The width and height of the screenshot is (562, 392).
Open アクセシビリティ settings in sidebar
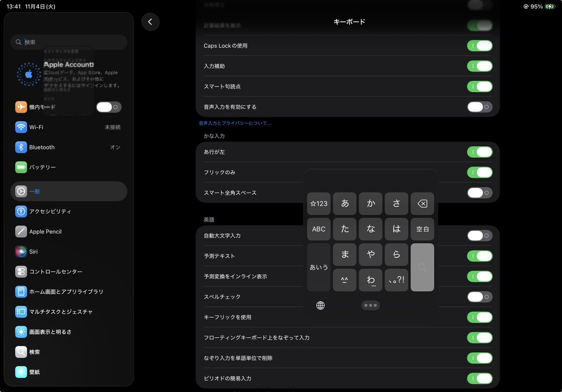68,211
